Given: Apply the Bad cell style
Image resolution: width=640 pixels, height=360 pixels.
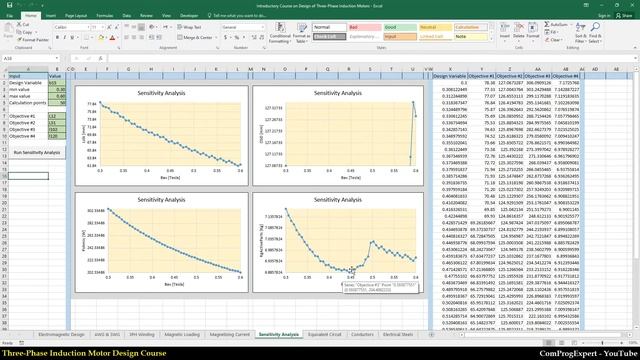Looking at the screenshot, I should [364, 27].
